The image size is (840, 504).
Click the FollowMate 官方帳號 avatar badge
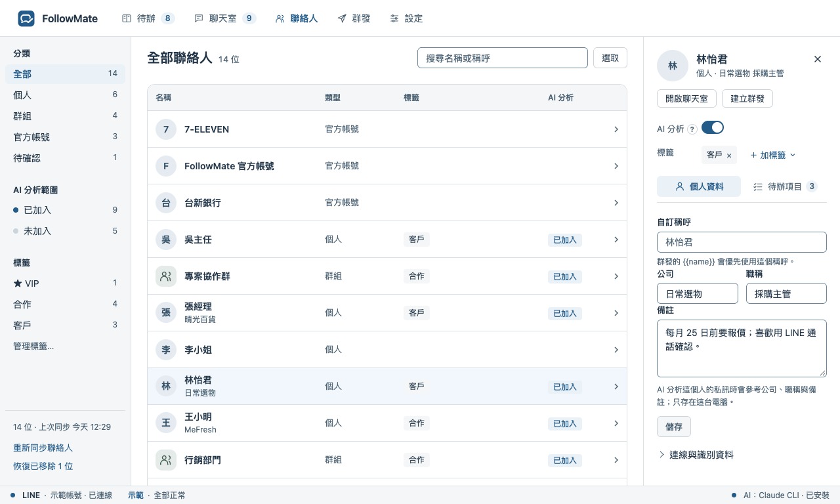tap(166, 166)
